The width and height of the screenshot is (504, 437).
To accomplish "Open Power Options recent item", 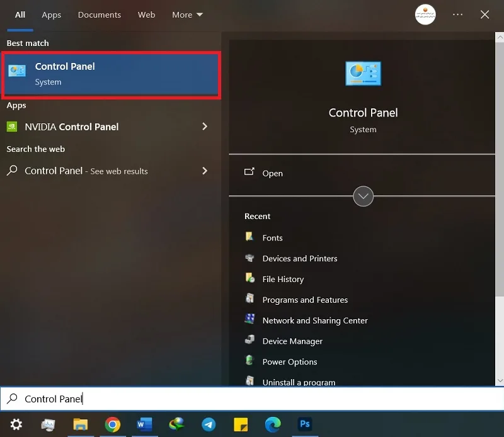I will coord(290,361).
